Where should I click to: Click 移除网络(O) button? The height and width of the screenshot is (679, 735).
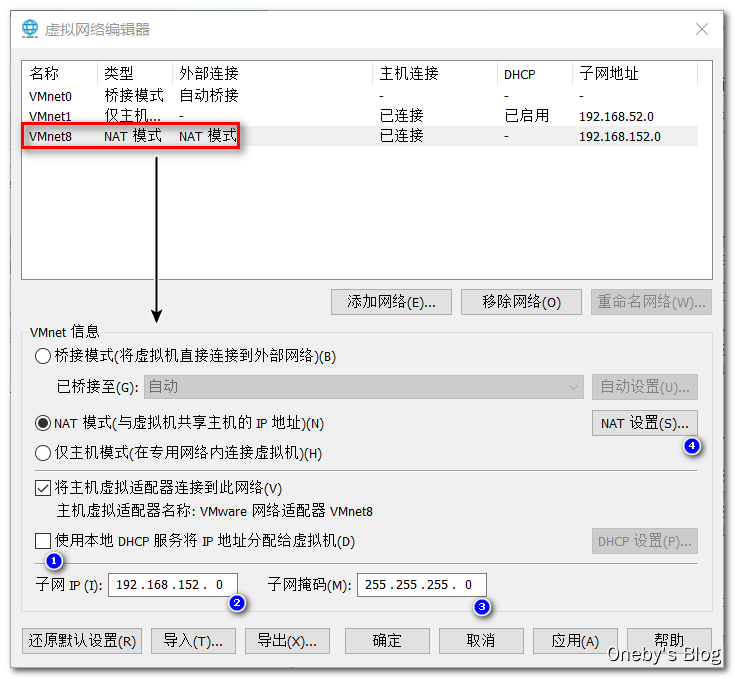[521, 302]
